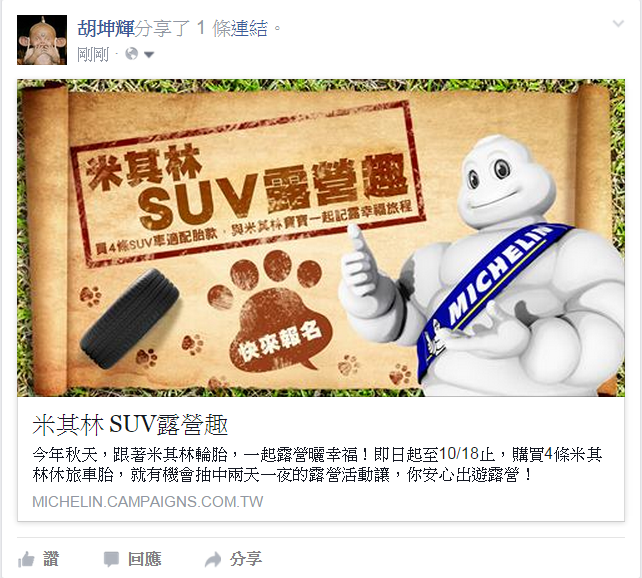Screen dimensions: 642x578
Task: Click the MICHELIN.CAMPAIGNS.COM.TW domain link
Action: point(148,502)
